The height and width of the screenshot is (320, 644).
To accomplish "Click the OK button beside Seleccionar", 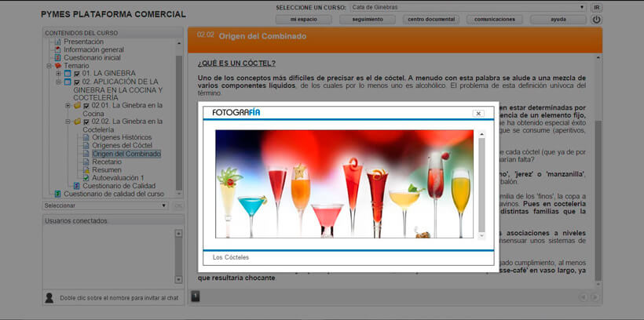I will [177, 205].
